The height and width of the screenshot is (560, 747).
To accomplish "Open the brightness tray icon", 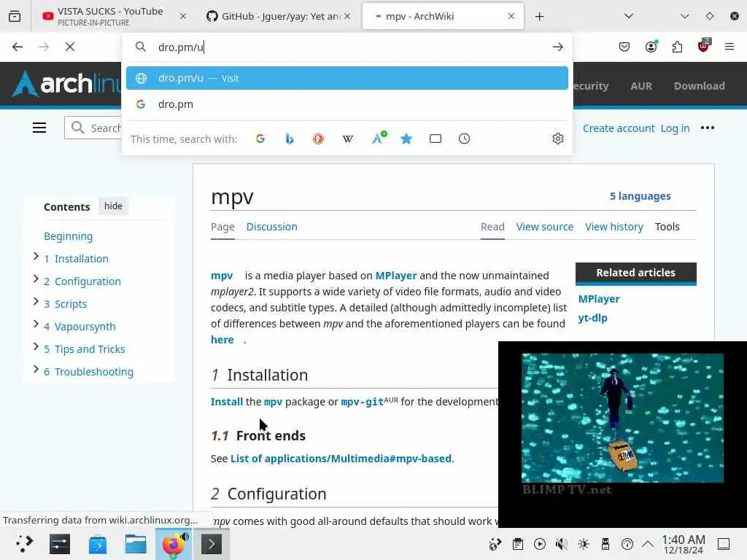I will point(583,544).
